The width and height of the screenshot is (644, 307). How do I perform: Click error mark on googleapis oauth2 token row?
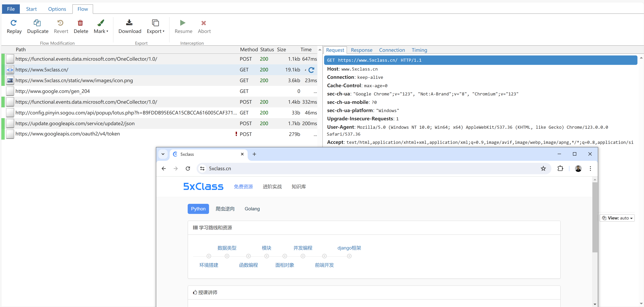[236, 134]
